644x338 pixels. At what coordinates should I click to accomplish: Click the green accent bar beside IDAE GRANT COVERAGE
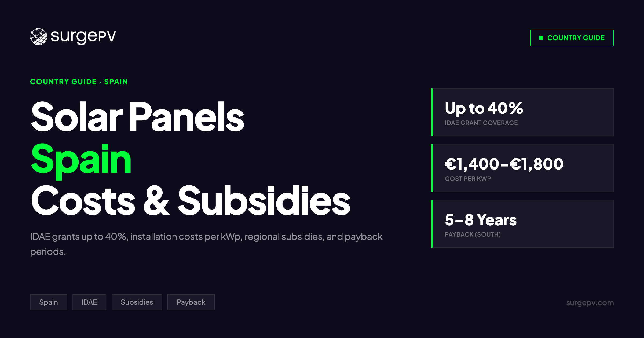coord(433,112)
